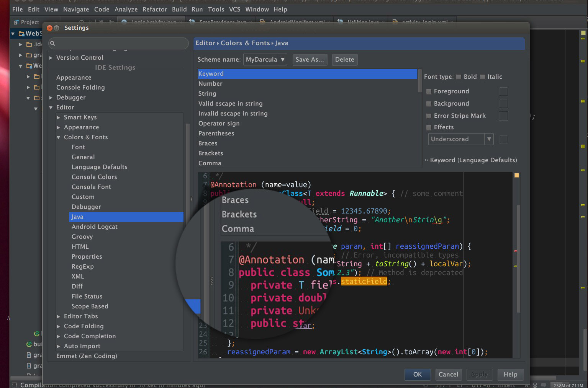Tick the Bold font type checkbox
588x388 pixels.
click(x=459, y=77)
